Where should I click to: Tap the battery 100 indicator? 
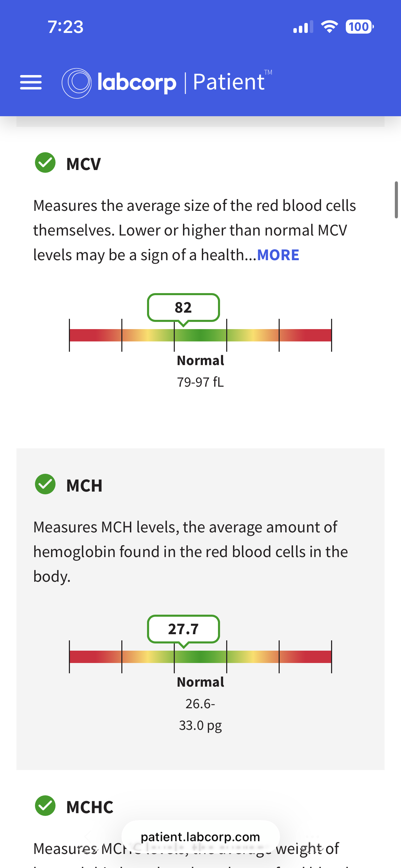tap(360, 27)
